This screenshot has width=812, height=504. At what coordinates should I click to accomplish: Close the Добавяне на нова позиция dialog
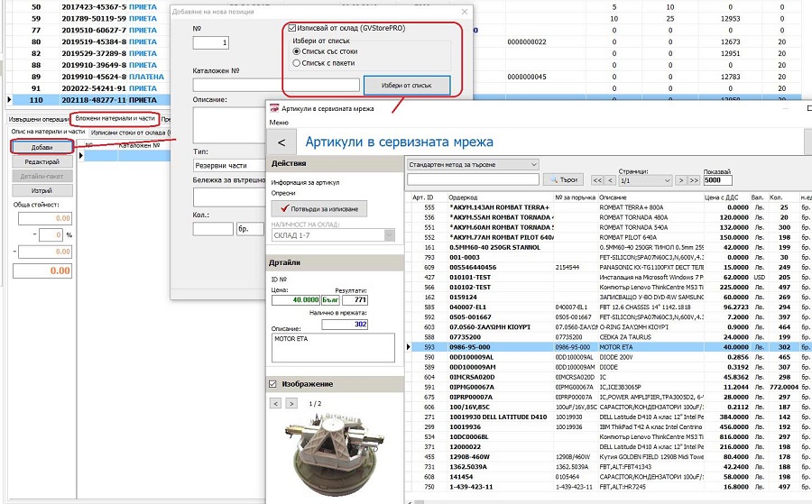coord(465,12)
